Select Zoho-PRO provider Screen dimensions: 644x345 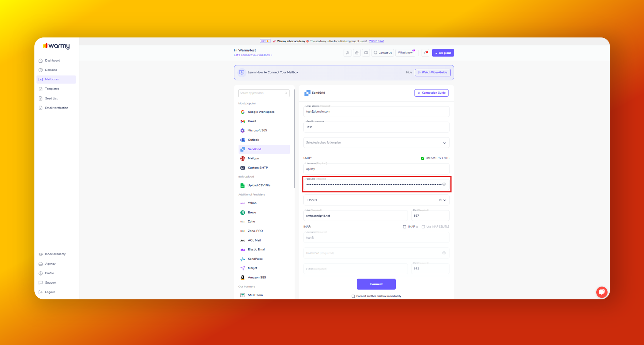point(264,231)
